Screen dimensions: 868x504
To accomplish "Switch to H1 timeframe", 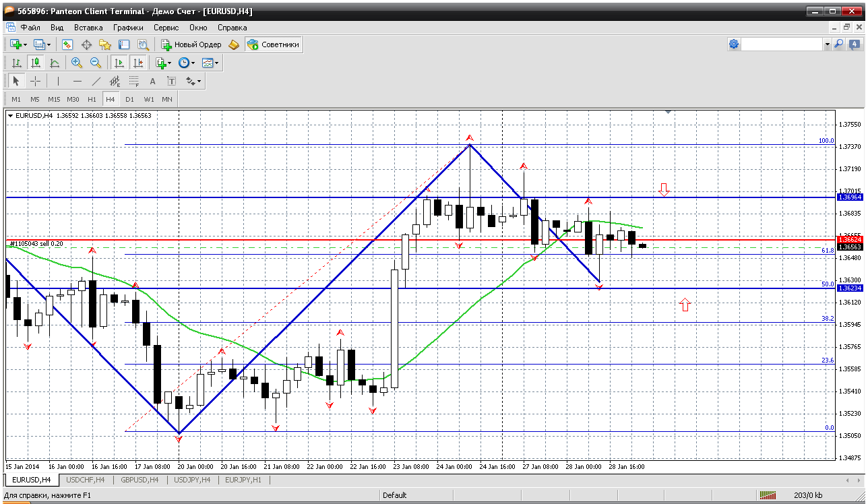I will (x=92, y=99).
